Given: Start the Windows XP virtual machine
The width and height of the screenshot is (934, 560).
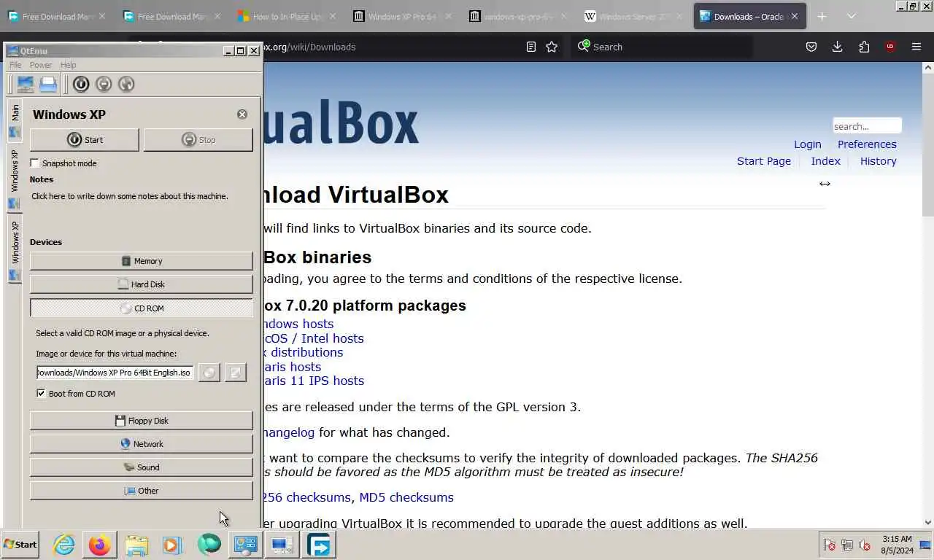Looking at the screenshot, I should [x=85, y=140].
